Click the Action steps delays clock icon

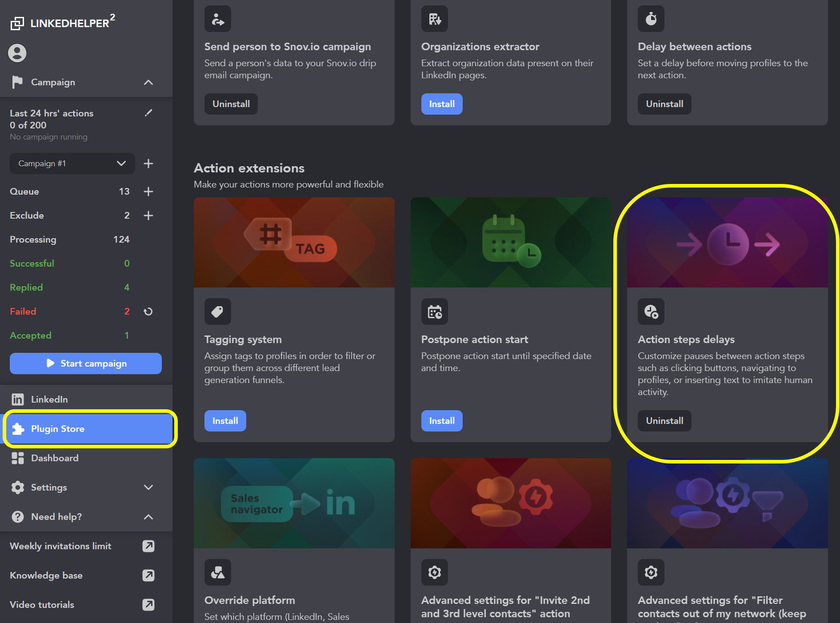tap(651, 311)
